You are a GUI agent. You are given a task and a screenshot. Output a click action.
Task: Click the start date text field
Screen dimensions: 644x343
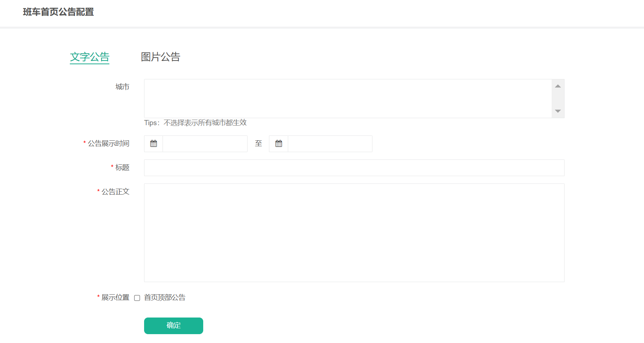(x=205, y=144)
